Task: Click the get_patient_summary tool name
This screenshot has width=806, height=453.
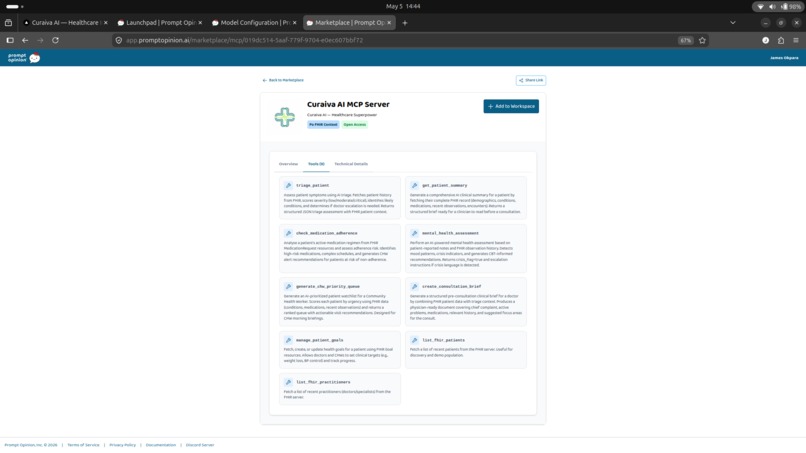Action: click(445, 185)
